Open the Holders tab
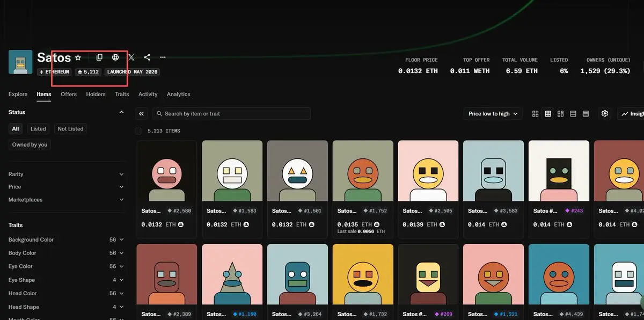This screenshot has height=320, width=644. 96,94
